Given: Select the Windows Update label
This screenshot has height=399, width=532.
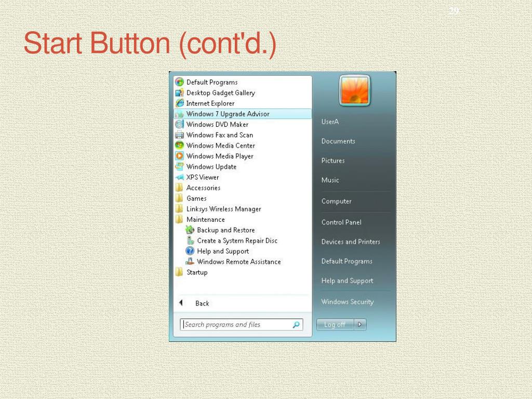Looking at the screenshot, I should pyautogui.click(x=211, y=167).
